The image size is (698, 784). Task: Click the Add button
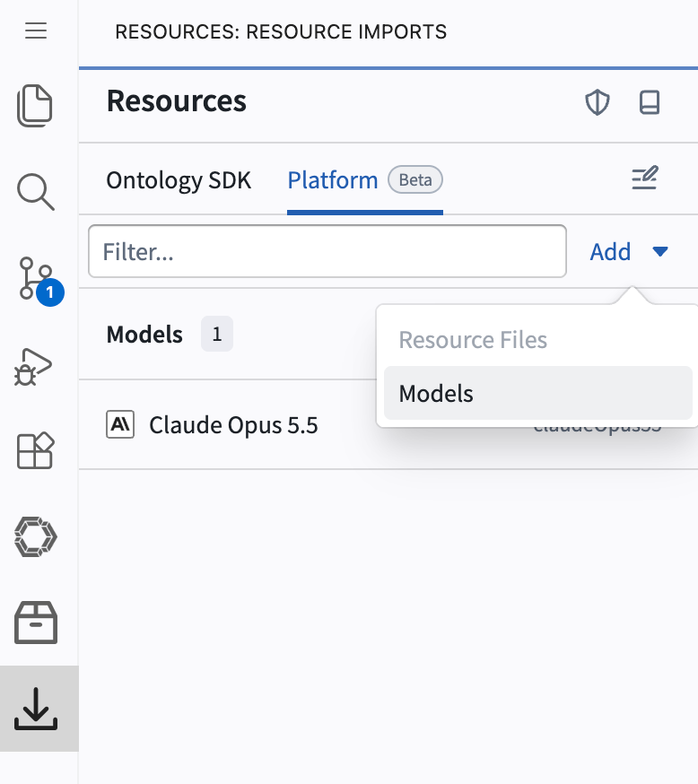coord(610,251)
